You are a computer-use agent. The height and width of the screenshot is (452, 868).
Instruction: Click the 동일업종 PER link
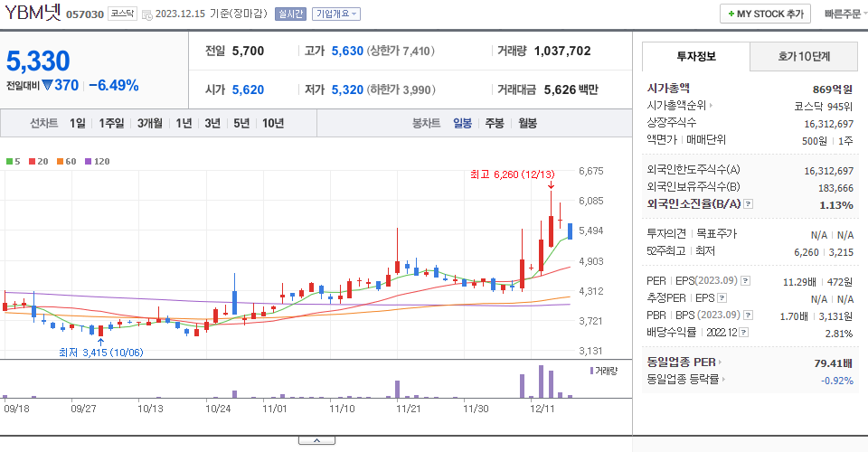pyautogui.click(x=682, y=363)
